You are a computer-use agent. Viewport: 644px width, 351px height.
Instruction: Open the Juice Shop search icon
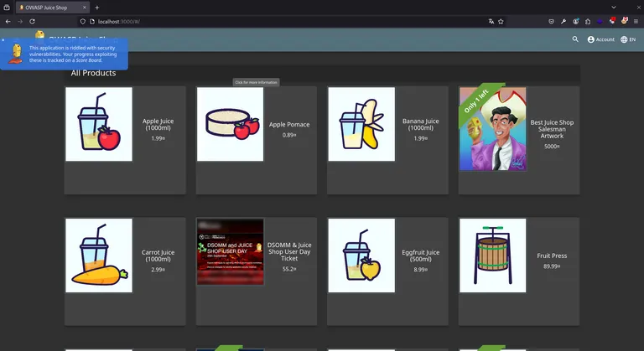click(x=575, y=39)
